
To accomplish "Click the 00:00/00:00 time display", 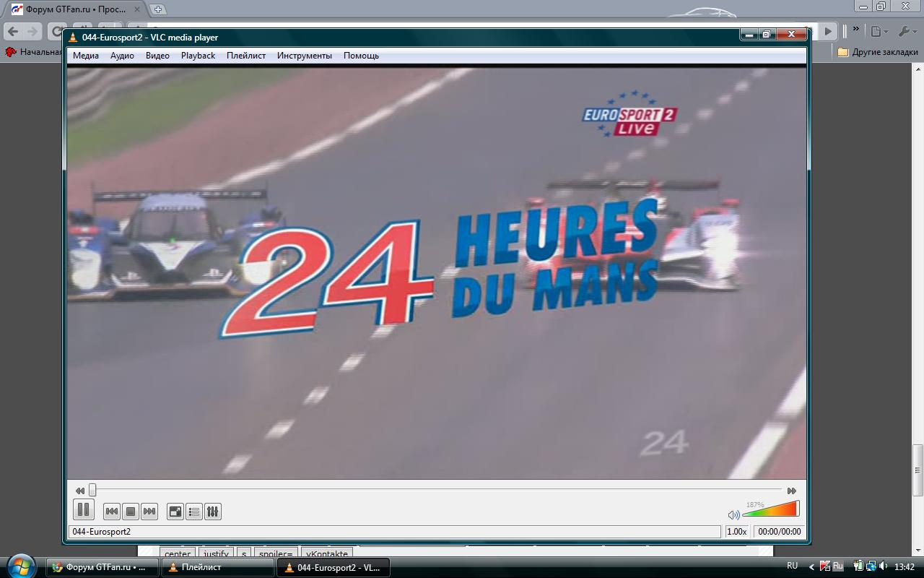I will 779,532.
